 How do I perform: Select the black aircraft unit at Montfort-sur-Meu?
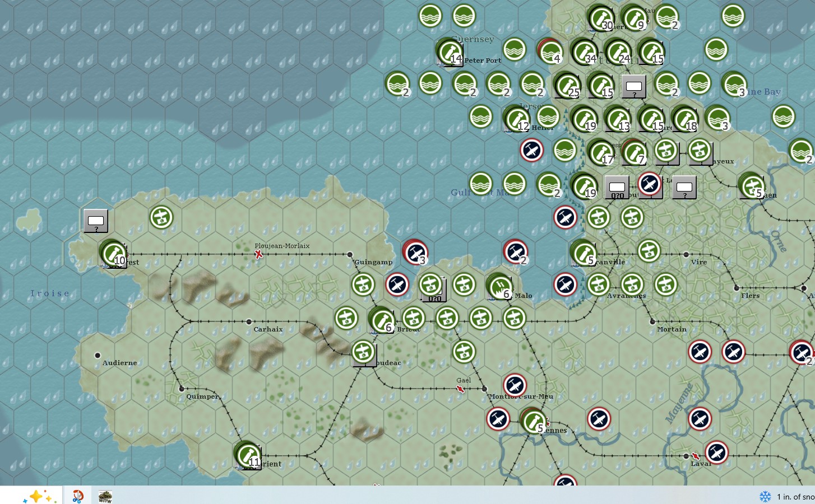[x=515, y=385]
